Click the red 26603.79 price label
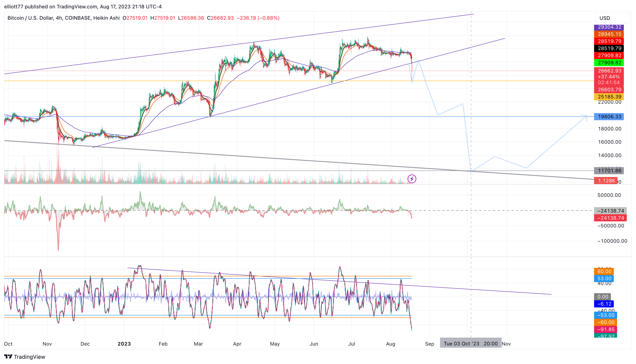The height and width of the screenshot is (364, 636). tap(609, 89)
